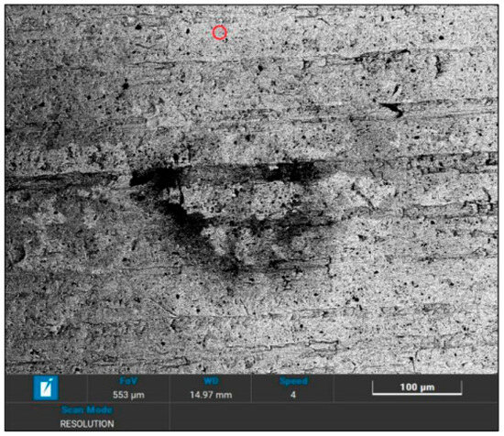Click the blue TESCAN logo icon
Screen dimensions: 504x436
click(x=46, y=387)
